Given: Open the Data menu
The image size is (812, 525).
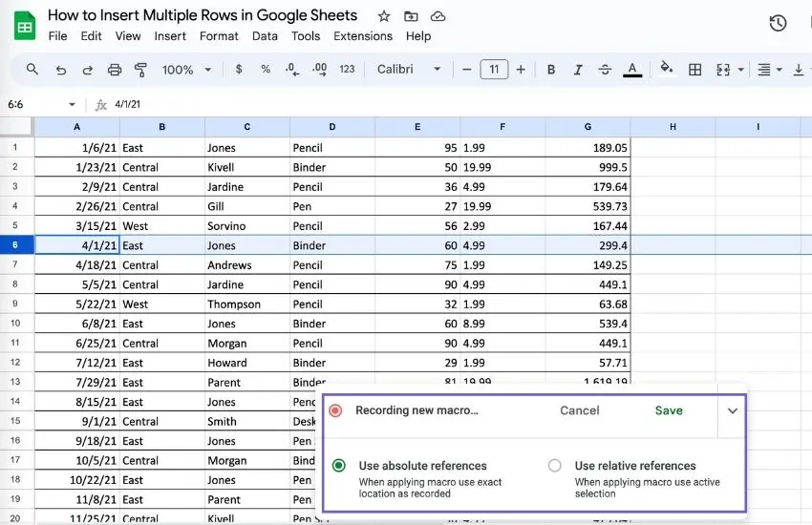Looking at the screenshot, I should (265, 36).
